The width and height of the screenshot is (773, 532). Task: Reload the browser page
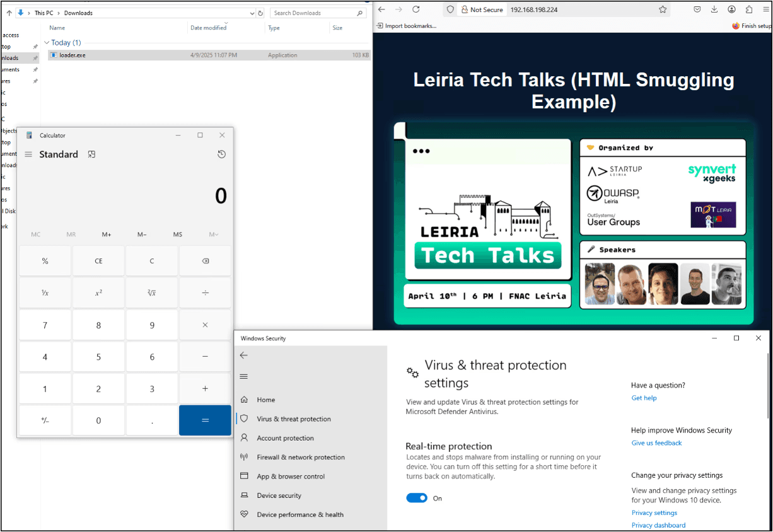tap(416, 9)
